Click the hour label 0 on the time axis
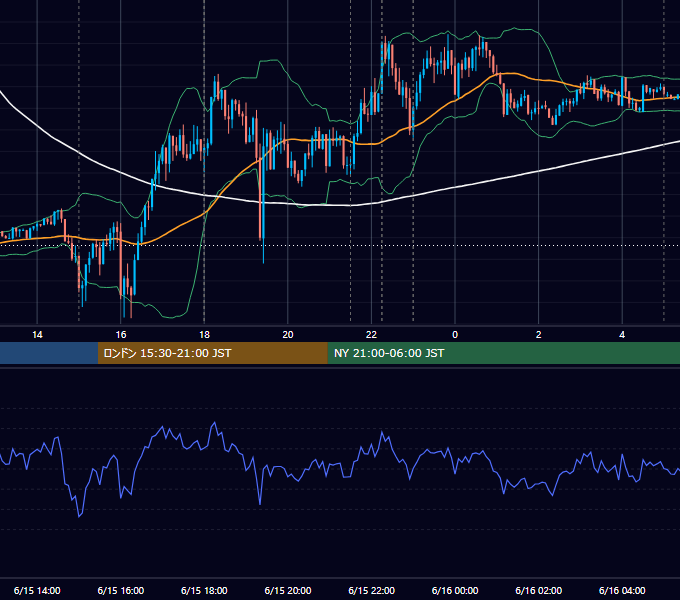 coord(455,335)
